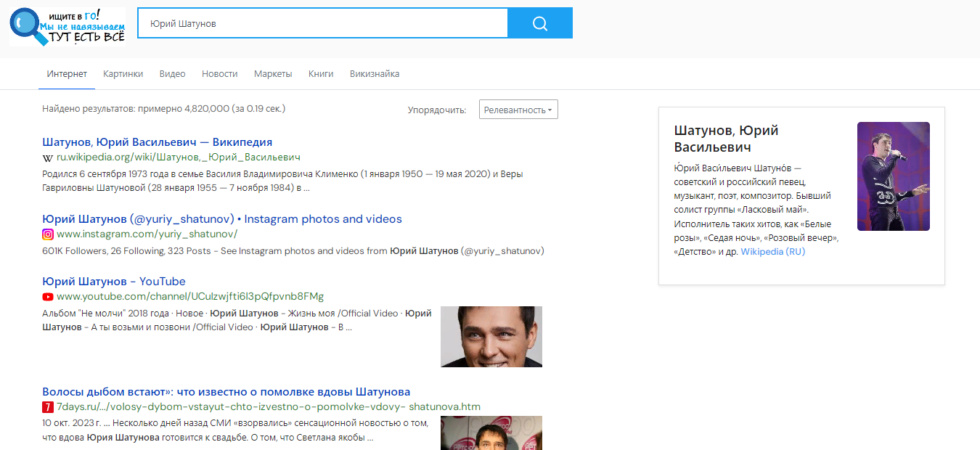Click the 7days.ru article URL
Screen dimensions: 980x450
click(269, 407)
